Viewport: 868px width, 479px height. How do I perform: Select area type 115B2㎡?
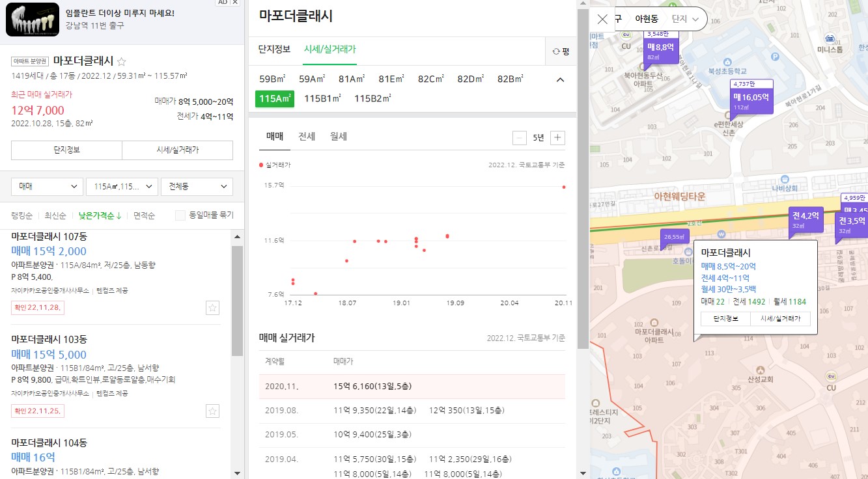pos(372,99)
